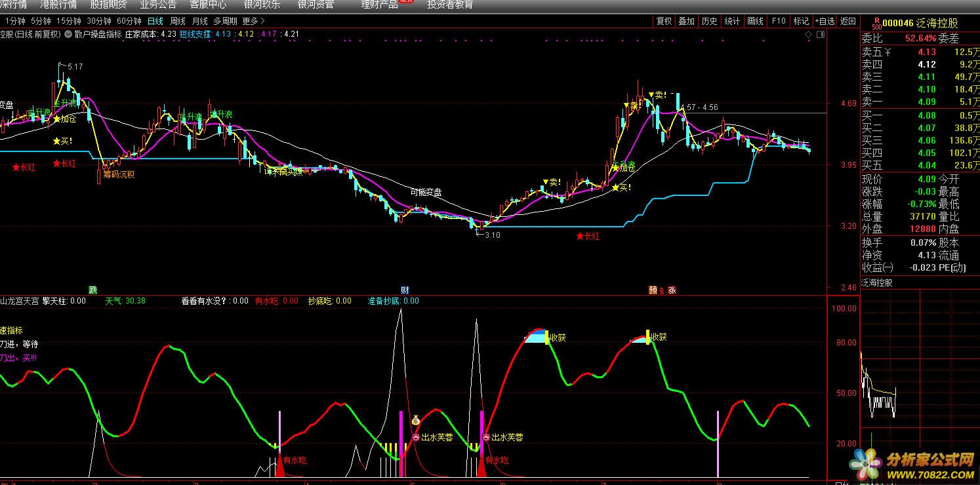This screenshot has width=980, height=485.
Task: Click the 外盘 value 12880
Action: [x=923, y=229]
